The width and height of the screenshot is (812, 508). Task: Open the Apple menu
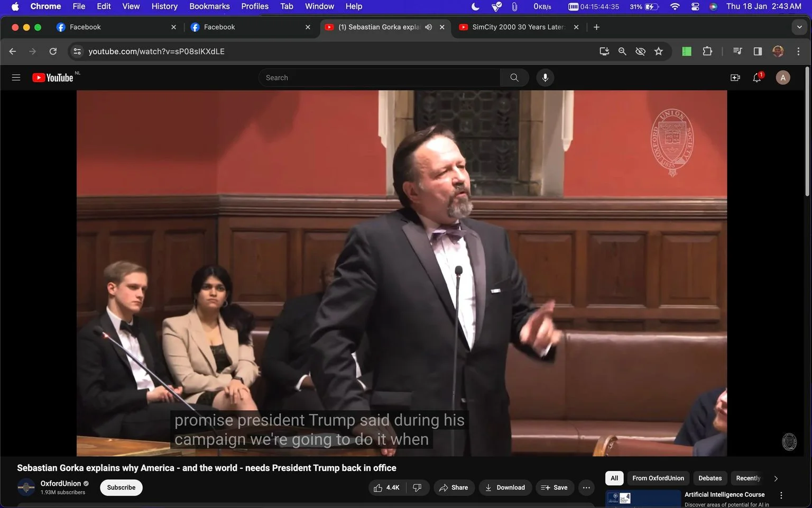pos(15,6)
